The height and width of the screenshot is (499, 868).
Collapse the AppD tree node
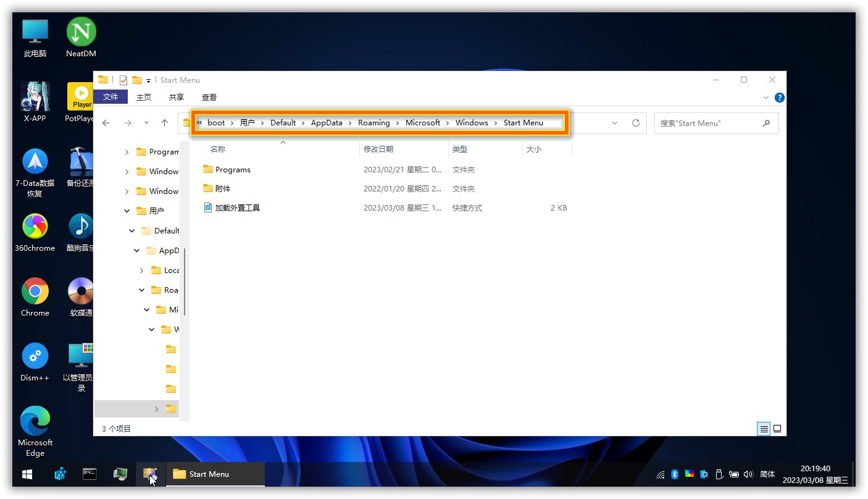137,251
